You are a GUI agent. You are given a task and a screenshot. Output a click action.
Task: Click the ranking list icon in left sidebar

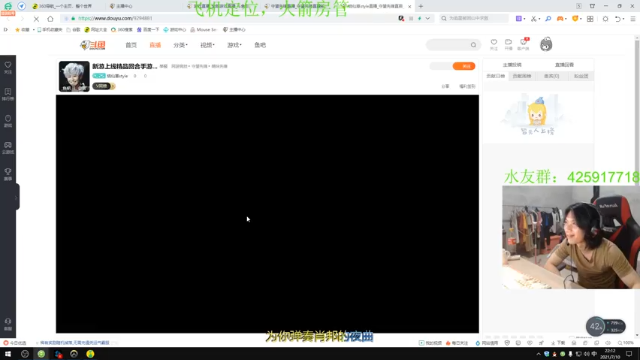pyautogui.click(x=8, y=94)
